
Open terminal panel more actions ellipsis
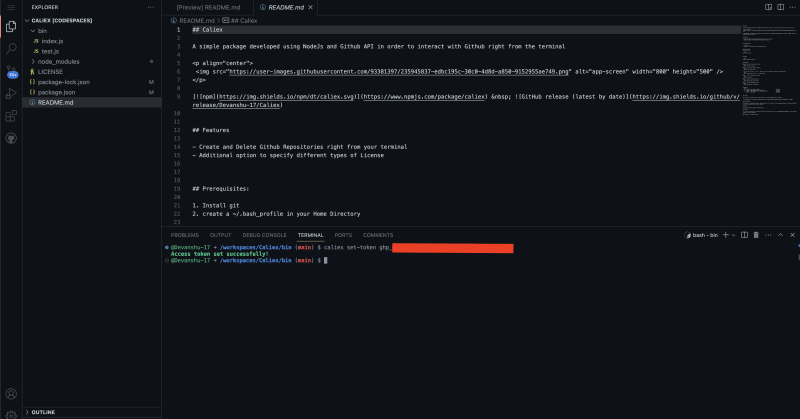click(x=768, y=235)
